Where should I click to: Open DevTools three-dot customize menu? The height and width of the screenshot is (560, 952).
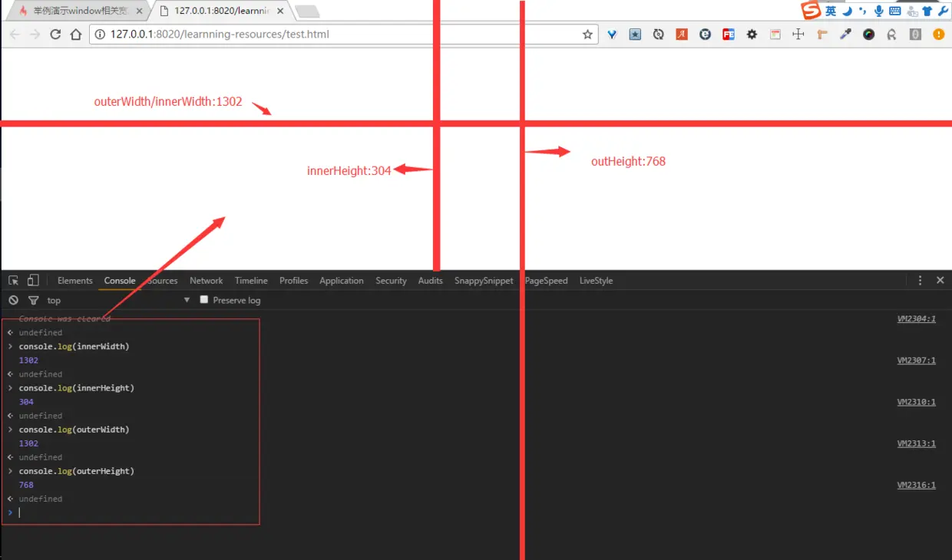(920, 281)
